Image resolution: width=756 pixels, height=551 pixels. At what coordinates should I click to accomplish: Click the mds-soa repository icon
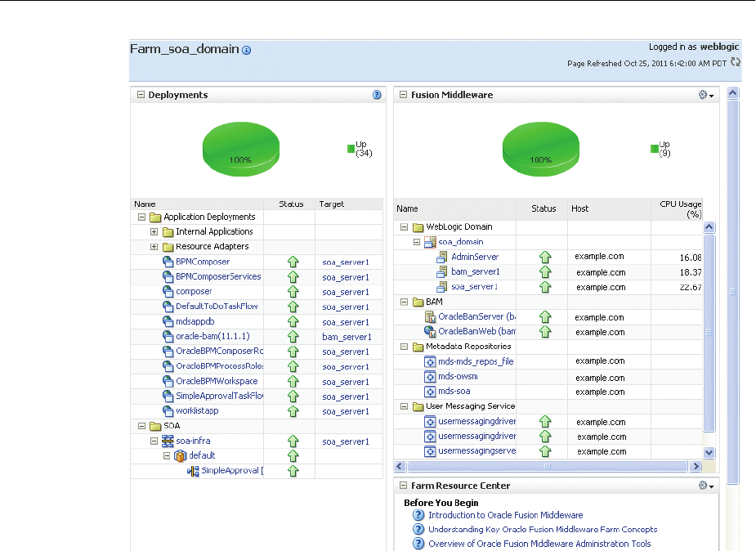(x=430, y=392)
